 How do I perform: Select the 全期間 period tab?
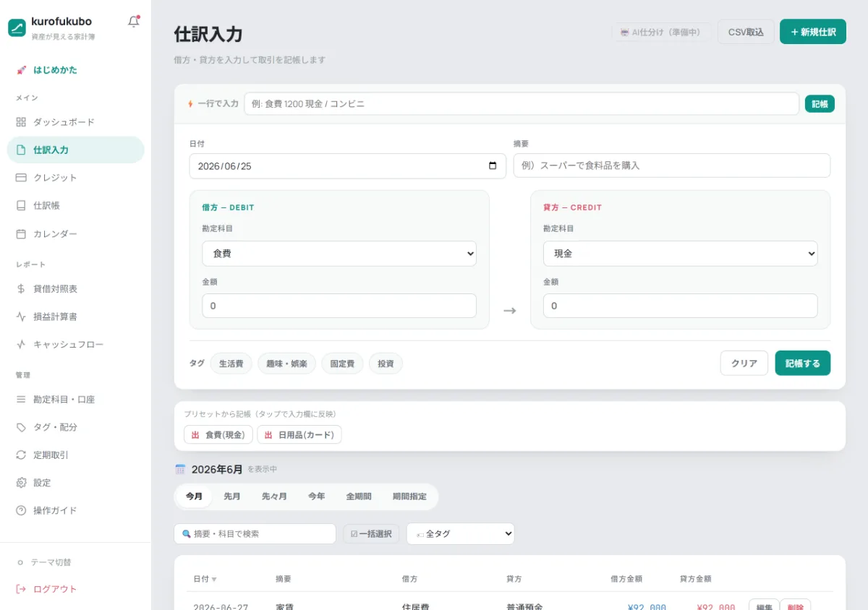(x=359, y=497)
